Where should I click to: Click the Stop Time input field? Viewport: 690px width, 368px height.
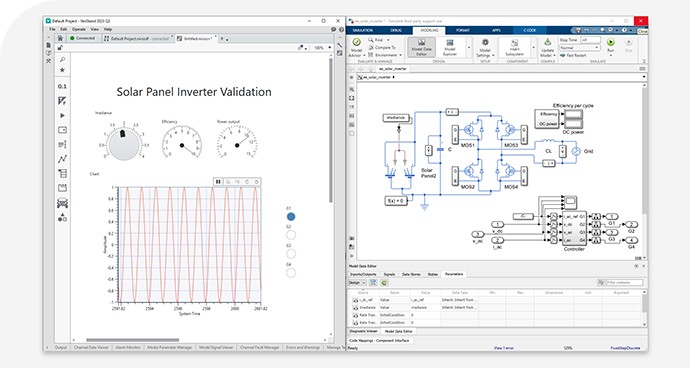[590, 40]
